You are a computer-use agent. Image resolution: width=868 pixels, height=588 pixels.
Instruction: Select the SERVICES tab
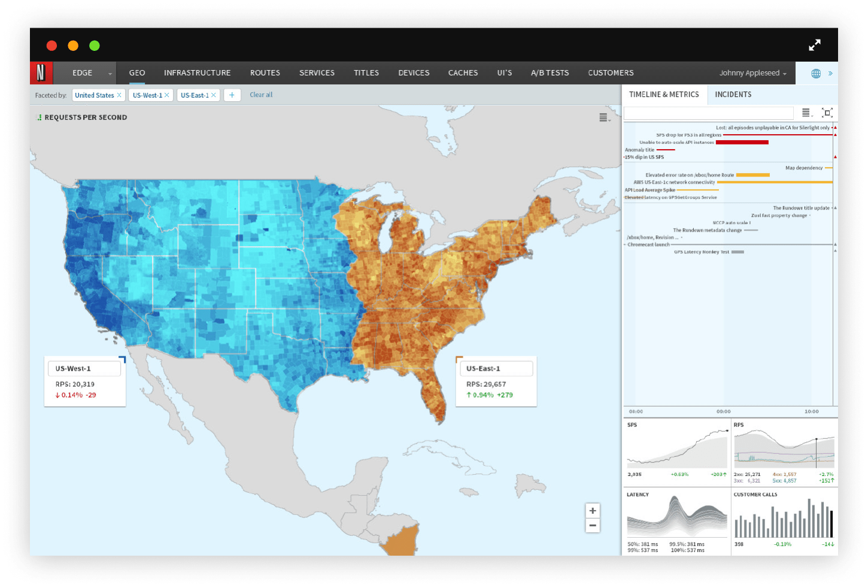point(317,73)
